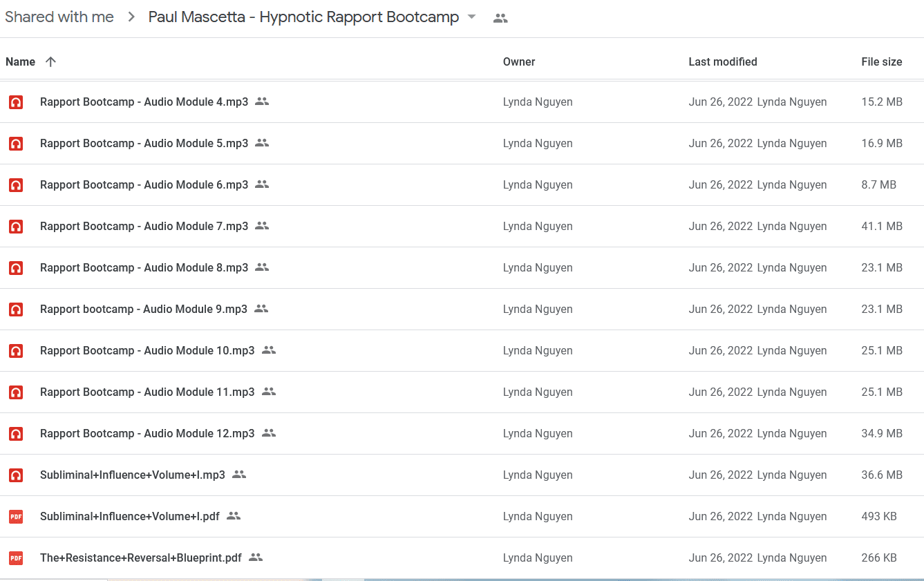Expand the folder name dropdown arrow
The image size is (924, 581).
472,17
